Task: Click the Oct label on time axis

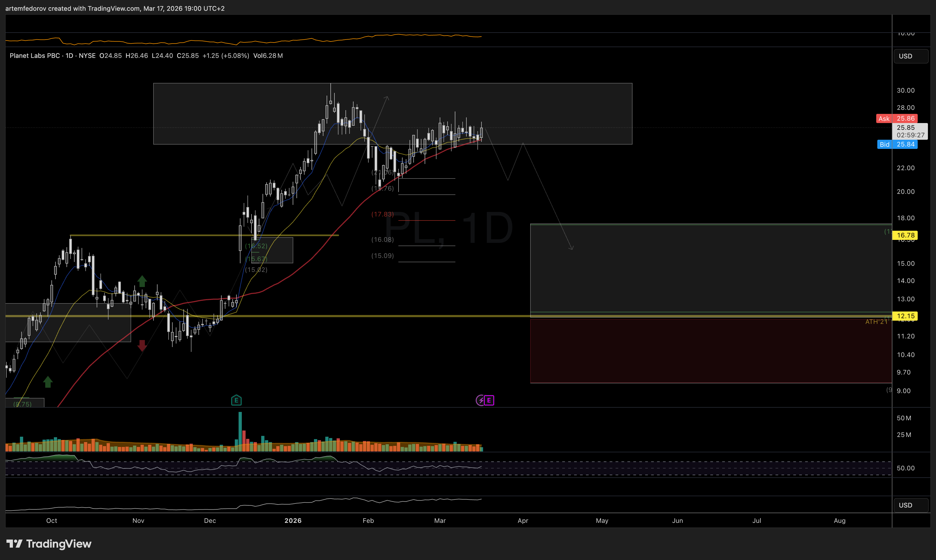Action: [x=52, y=521]
